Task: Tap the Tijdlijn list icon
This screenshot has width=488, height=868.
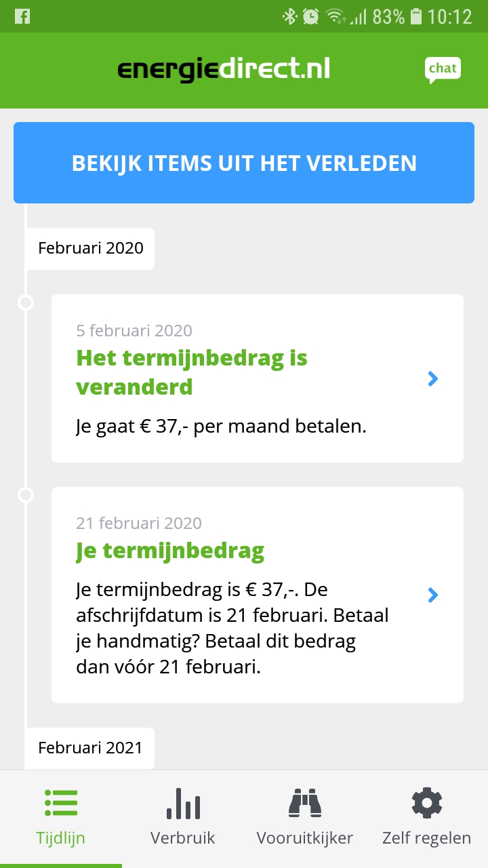Action: coord(61,803)
